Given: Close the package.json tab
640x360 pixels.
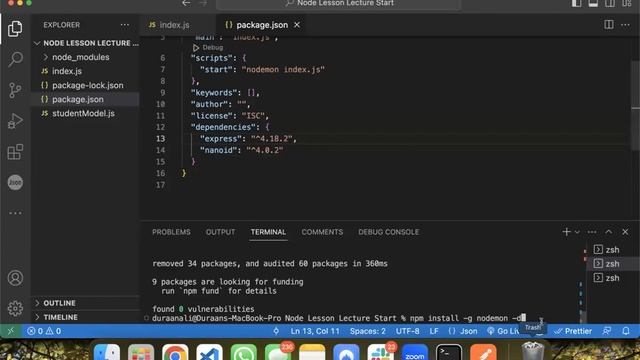Looking at the screenshot, I should coord(297,25).
